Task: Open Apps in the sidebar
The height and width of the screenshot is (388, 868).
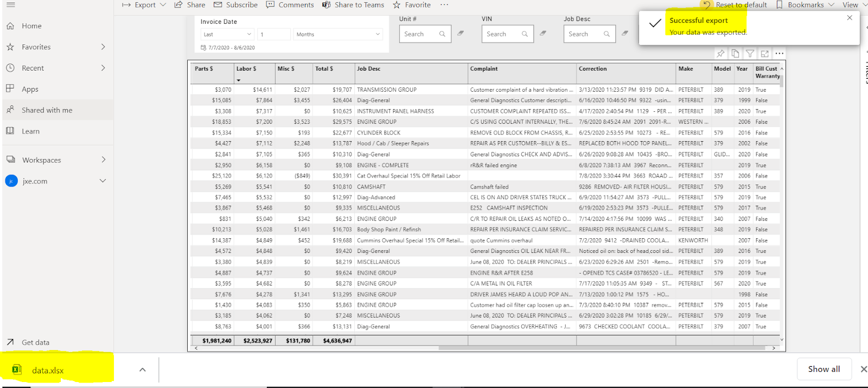Action: (30, 90)
